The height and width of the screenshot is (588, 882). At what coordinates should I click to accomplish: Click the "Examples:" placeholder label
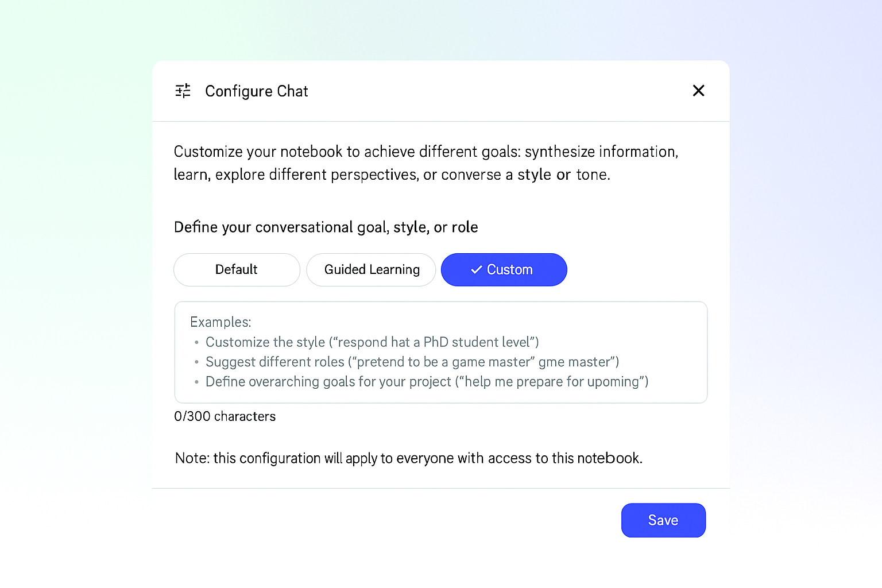(x=220, y=322)
